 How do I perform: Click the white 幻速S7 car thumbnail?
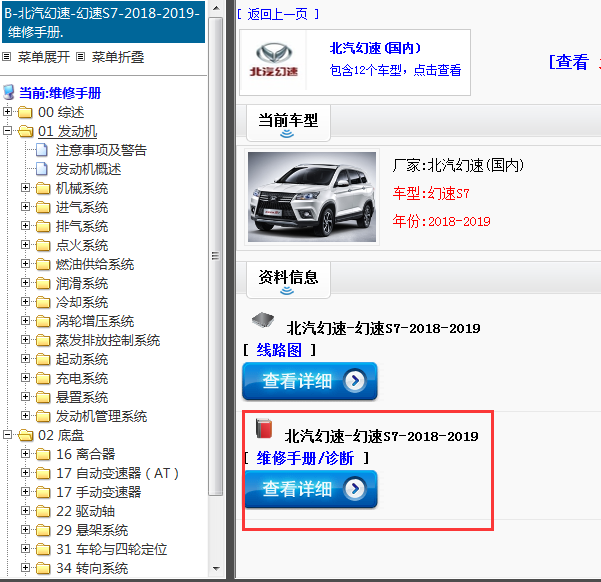[312, 197]
